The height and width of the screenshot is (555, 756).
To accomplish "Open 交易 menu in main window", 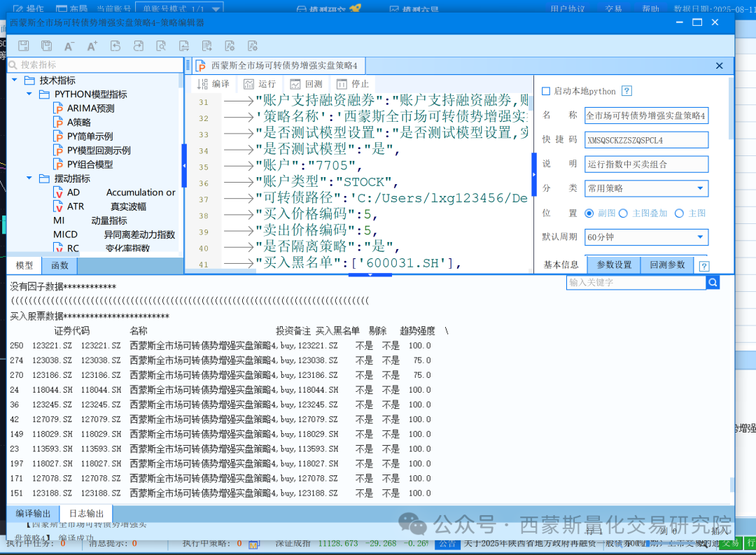I will tap(613, 8).
